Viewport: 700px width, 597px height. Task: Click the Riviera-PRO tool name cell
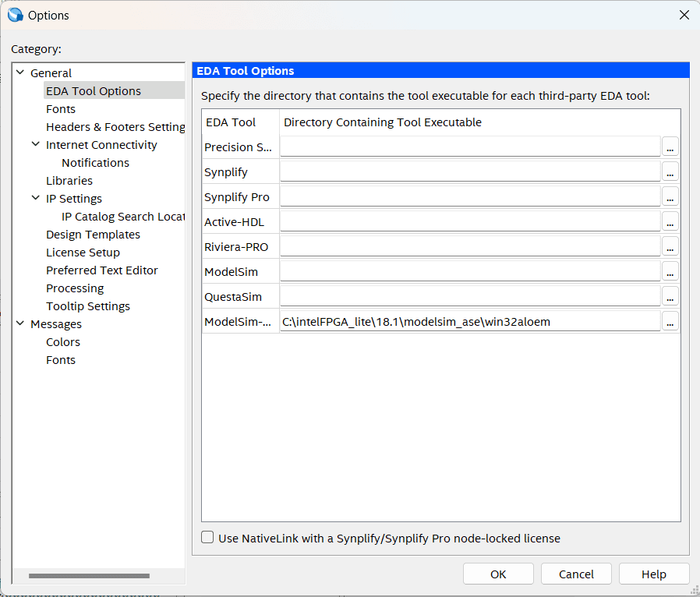click(x=240, y=247)
